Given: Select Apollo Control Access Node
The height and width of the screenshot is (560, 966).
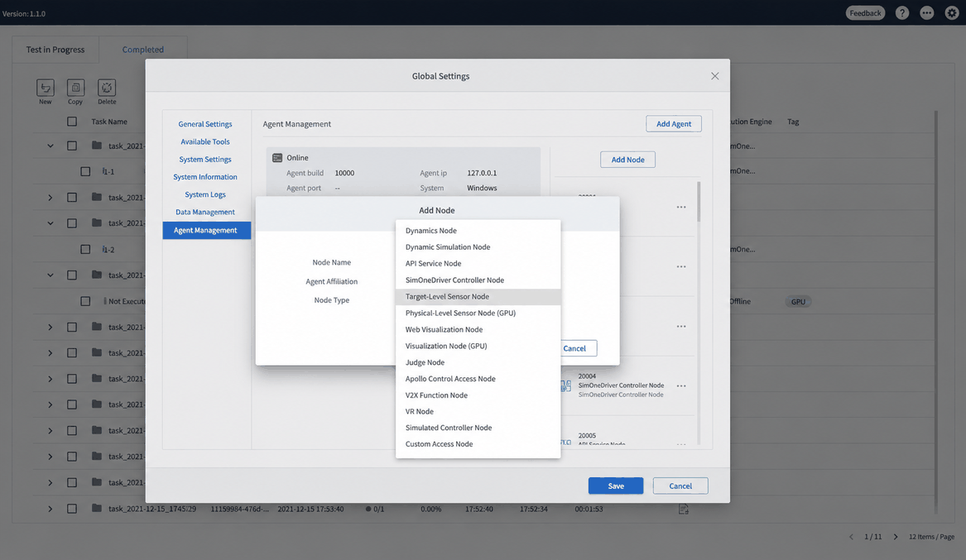Looking at the screenshot, I should [x=478, y=379].
